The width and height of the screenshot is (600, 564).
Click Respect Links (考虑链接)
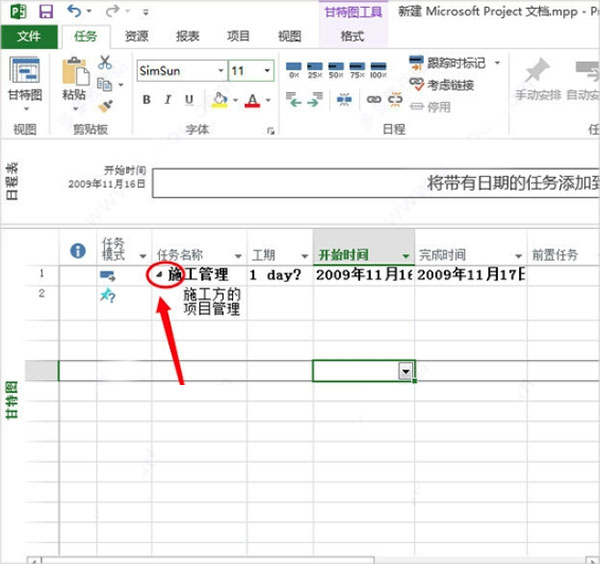point(442,85)
